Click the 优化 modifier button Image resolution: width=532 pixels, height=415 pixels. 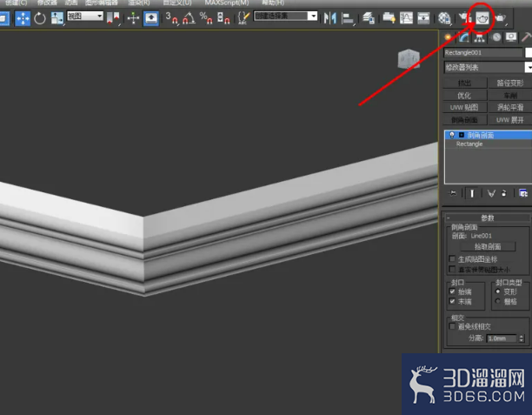[464, 96]
